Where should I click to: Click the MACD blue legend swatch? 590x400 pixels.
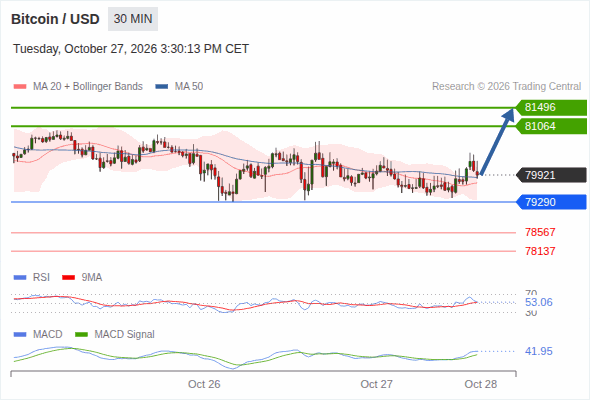pyautogui.click(x=20, y=335)
